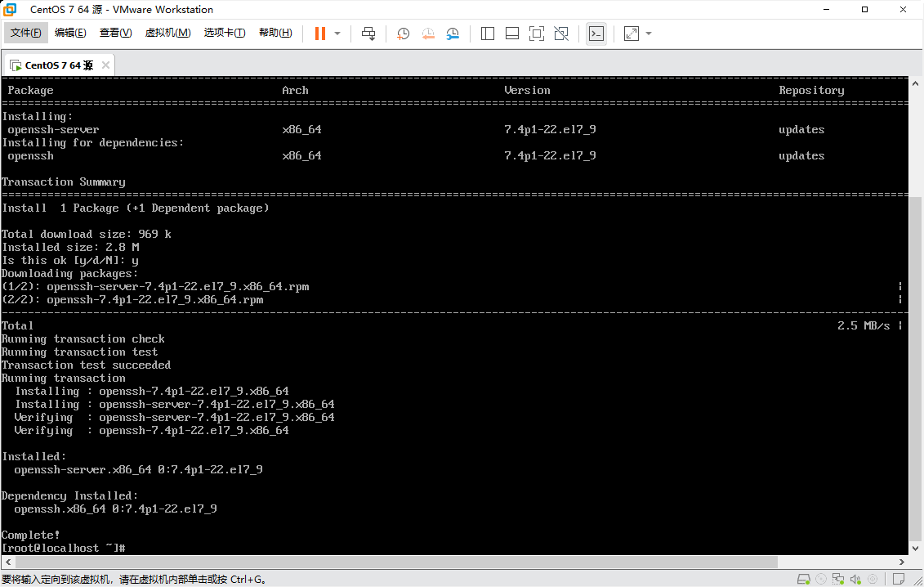Click vertical scrollbar down arrow

point(915,548)
